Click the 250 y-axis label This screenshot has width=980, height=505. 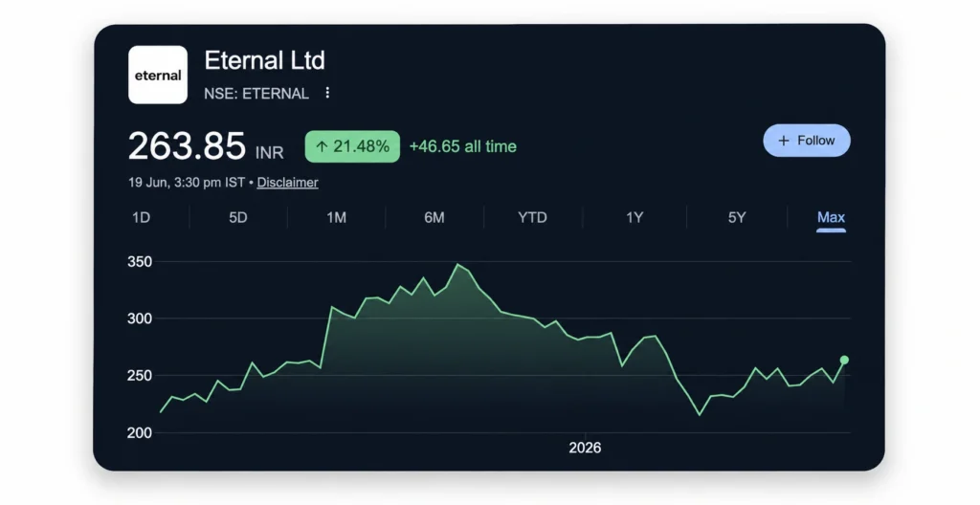(140, 376)
